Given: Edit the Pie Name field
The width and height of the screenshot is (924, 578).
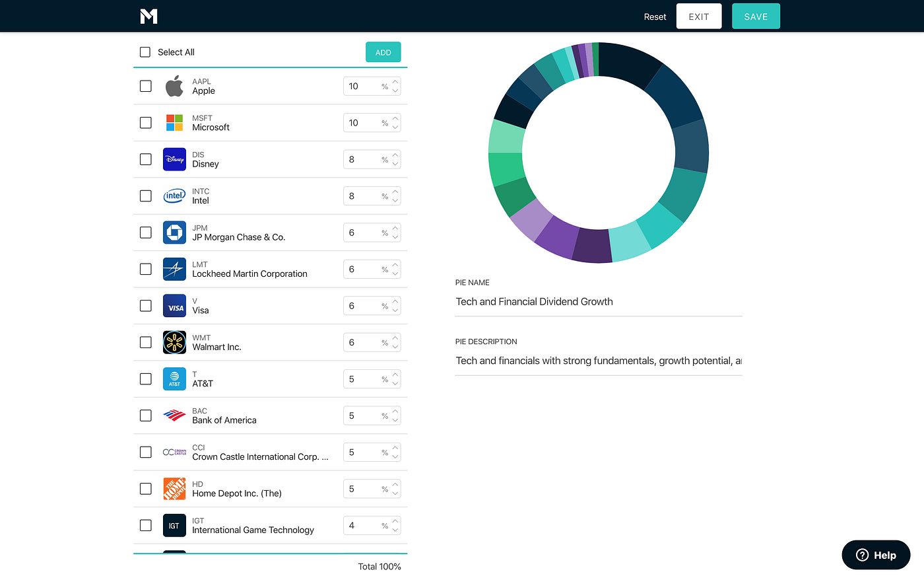Looking at the screenshot, I should coord(599,302).
